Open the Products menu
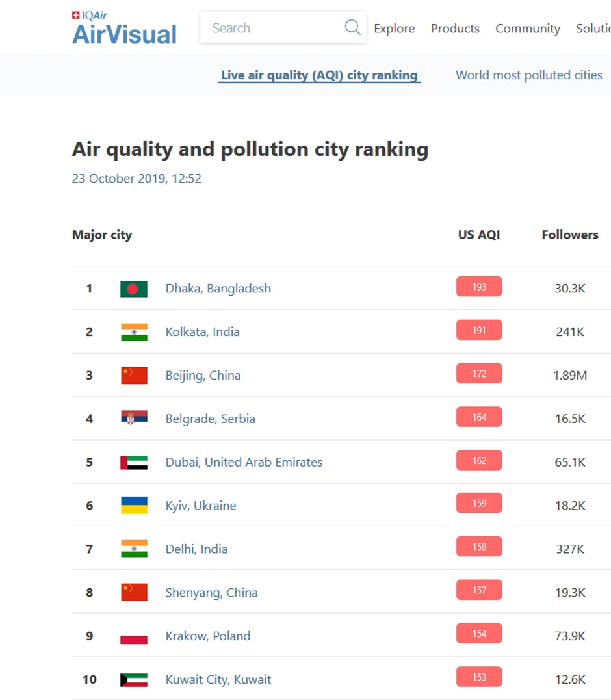 pos(455,29)
